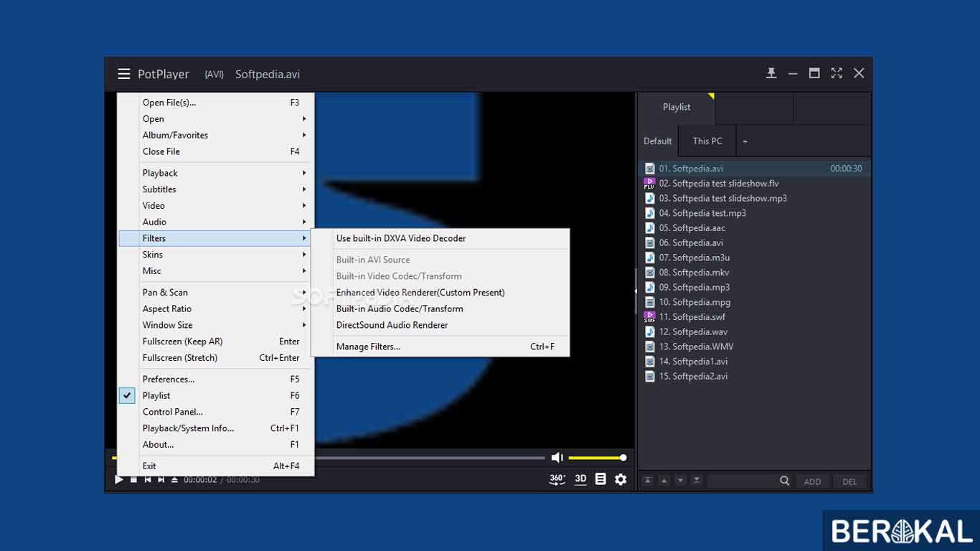Click the move-item-to-top icon in playlist
Image resolution: width=980 pixels, height=551 pixels.
(x=649, y=480)
